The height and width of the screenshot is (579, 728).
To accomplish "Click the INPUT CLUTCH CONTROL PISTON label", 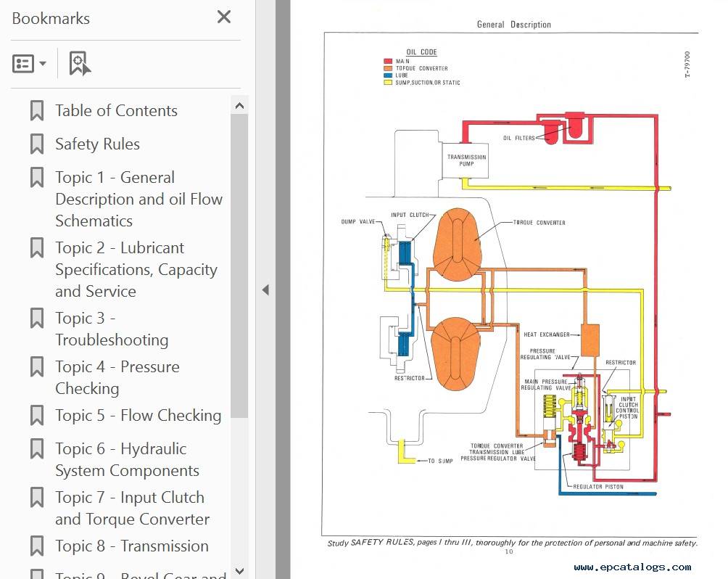I will tap(627, 408).
